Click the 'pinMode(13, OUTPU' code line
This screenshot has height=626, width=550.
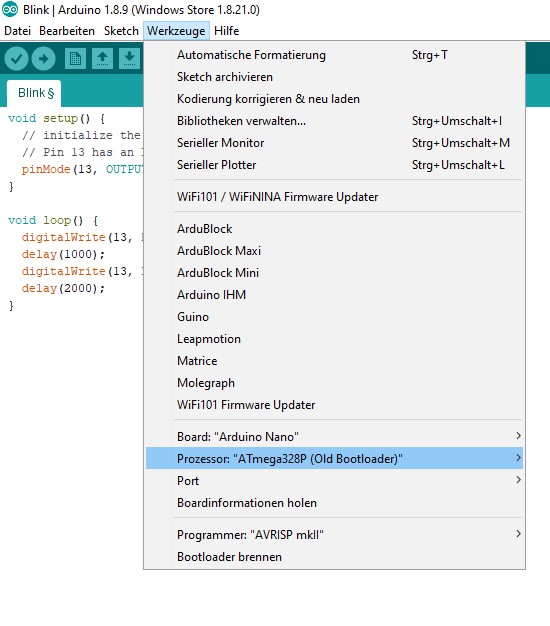82,169
